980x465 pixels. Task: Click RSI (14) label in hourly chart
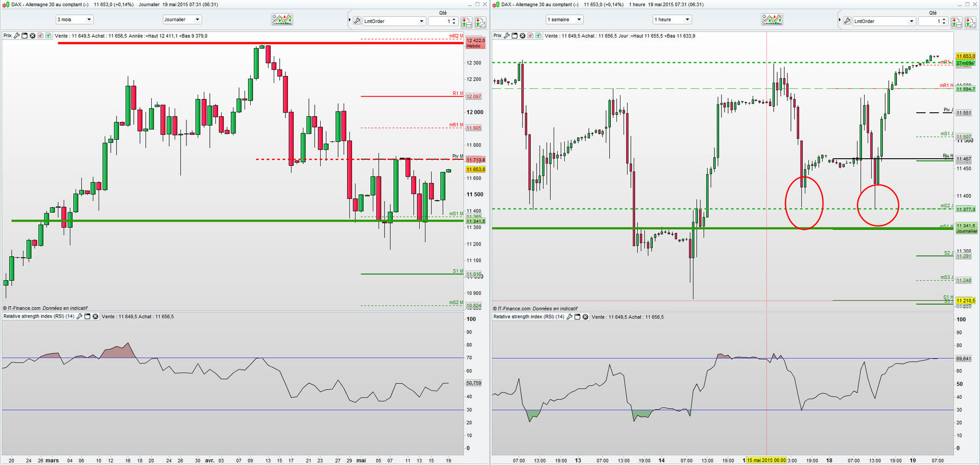(529, 317)
